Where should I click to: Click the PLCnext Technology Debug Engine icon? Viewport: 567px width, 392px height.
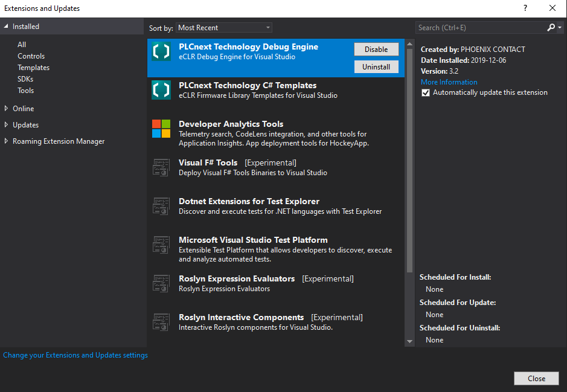point(161,51)
